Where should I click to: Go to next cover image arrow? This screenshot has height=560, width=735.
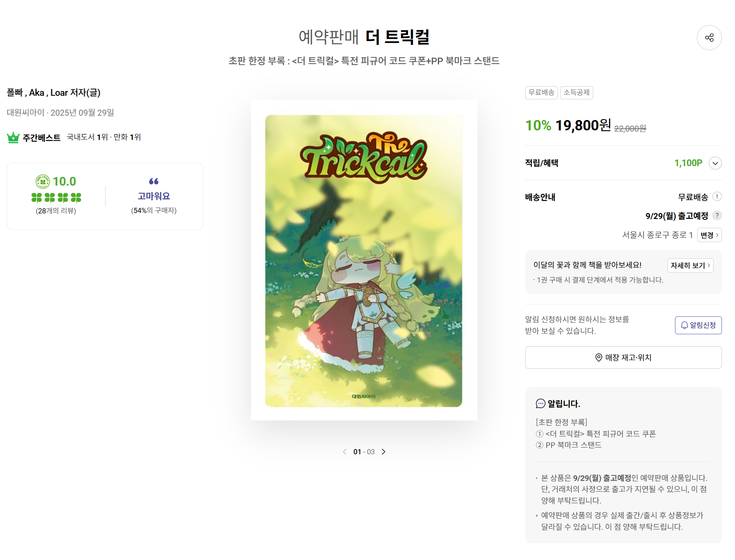click(383, 451)
